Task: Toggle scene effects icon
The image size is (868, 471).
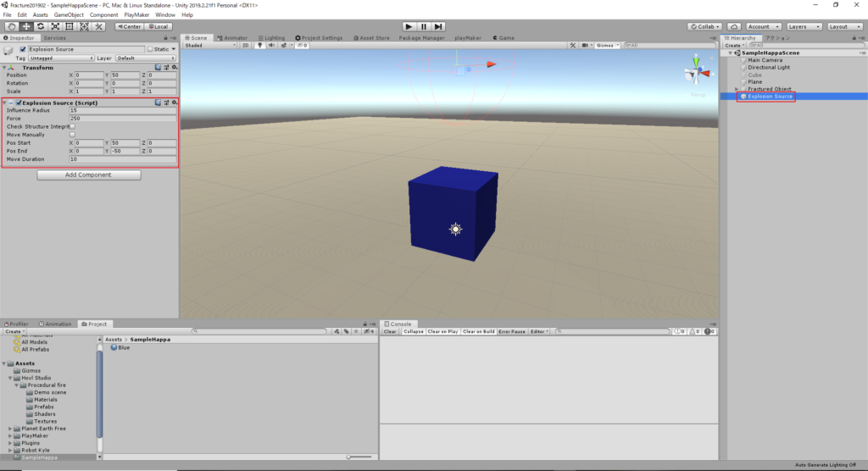Action: click(x=284, y=46)
